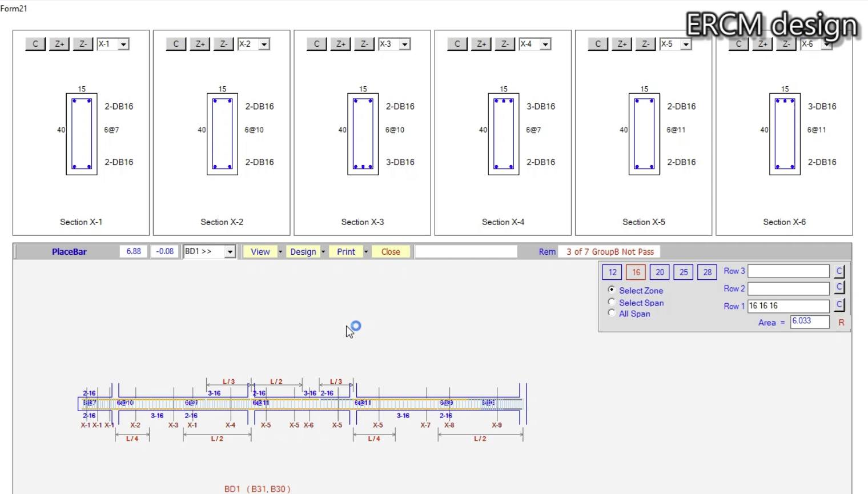Clear Row 1 with its C button

[839, 305]
